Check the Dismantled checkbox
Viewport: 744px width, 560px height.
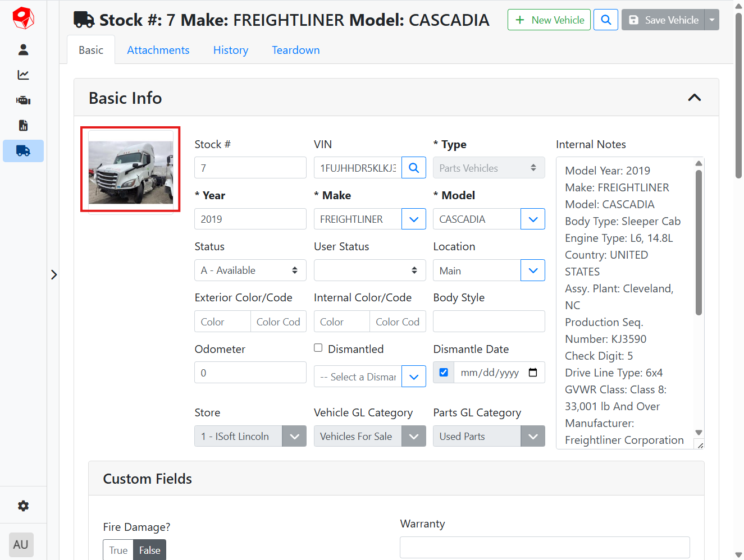318,348
